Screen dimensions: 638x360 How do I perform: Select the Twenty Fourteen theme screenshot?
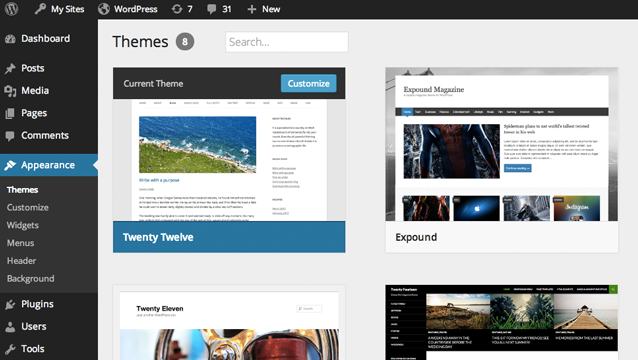[x=502, y=322]
